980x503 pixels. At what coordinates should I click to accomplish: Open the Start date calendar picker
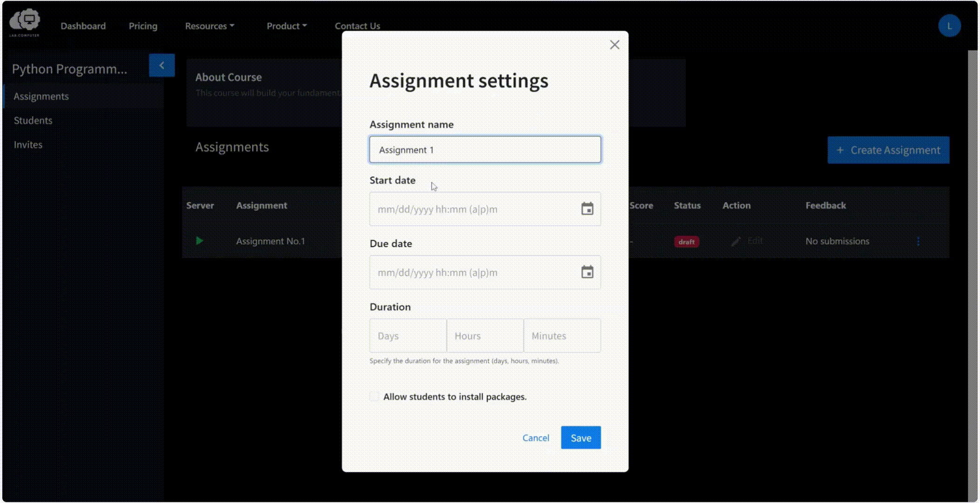click(x=587, y=209)
